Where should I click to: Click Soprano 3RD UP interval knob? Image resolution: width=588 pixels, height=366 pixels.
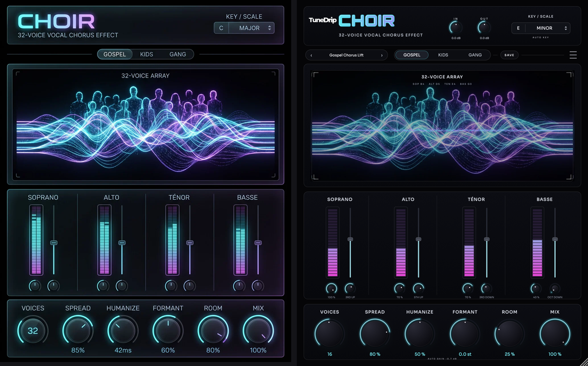pos(350,288)
